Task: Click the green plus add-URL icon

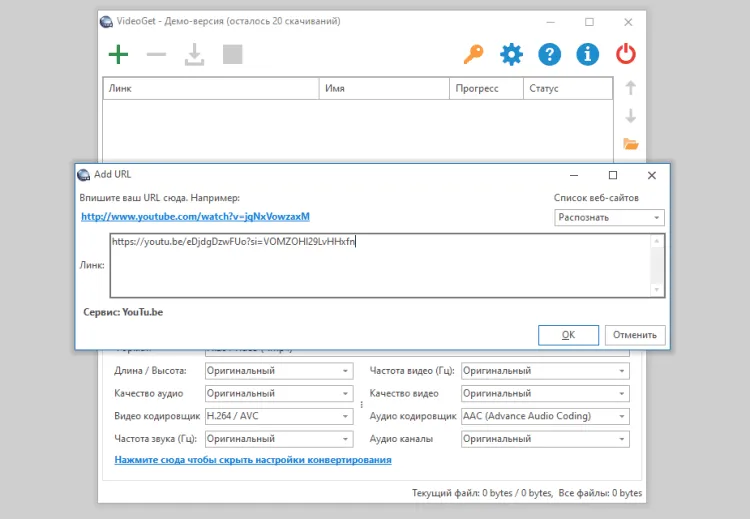Action: tap(118, 54)
